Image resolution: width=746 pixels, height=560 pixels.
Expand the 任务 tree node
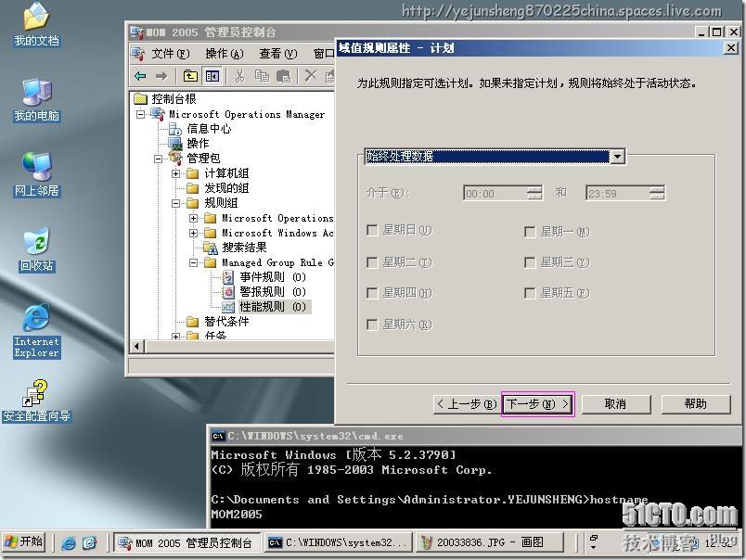(x=175, y=337)
